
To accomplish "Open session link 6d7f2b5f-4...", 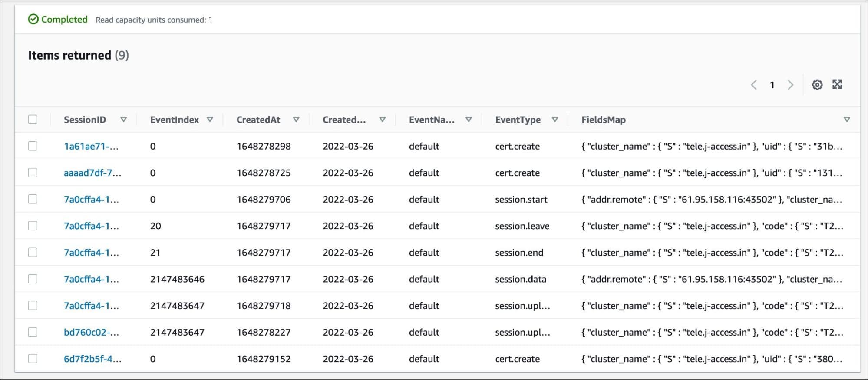I will 92,359.
